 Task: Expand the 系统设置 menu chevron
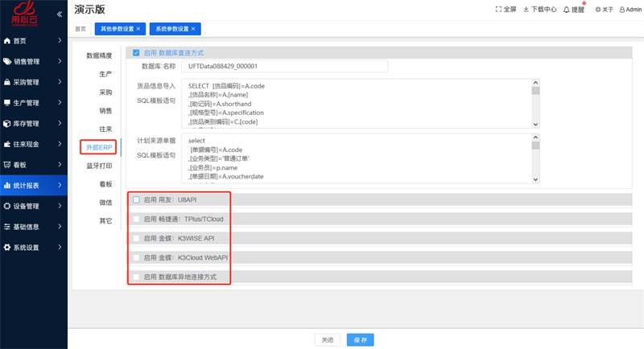click(60, 248)
